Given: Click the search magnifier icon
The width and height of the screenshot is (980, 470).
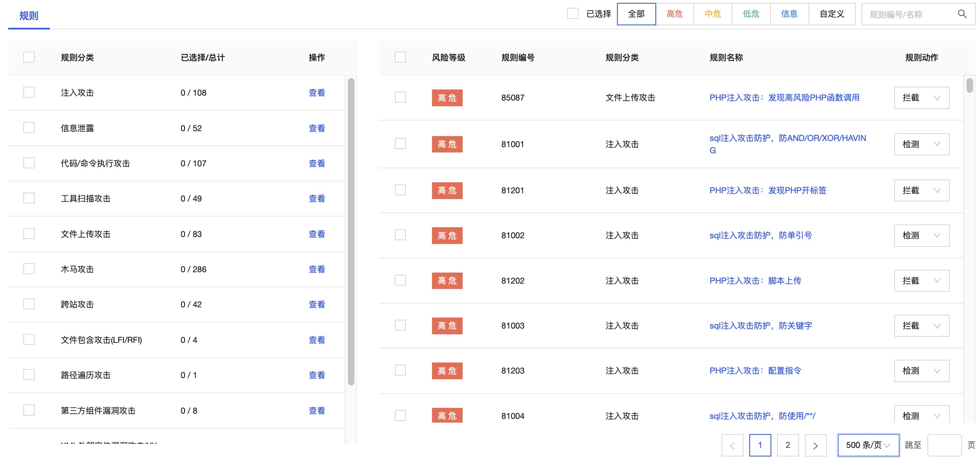Looking at the screenshot, I should pyautogui.click(x=962, y=14).
